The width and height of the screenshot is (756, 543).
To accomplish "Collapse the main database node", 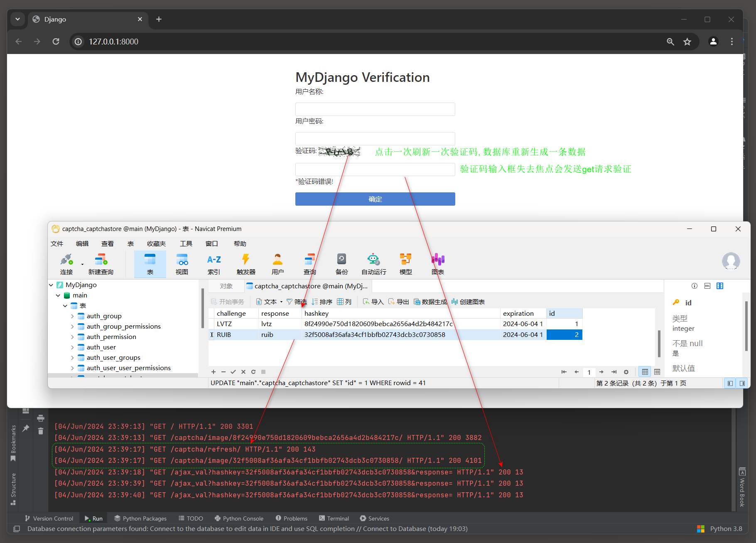I will (58, 295).
